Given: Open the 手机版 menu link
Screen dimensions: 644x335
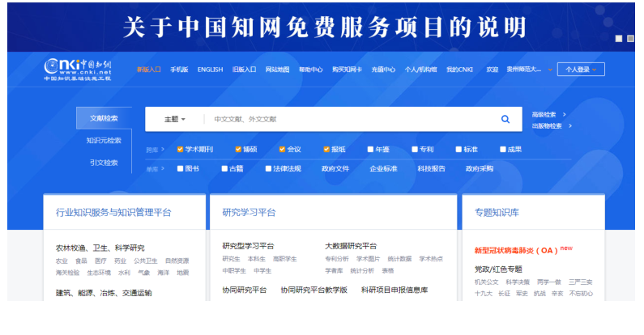Looking at the screenshot, I should 179,70.
